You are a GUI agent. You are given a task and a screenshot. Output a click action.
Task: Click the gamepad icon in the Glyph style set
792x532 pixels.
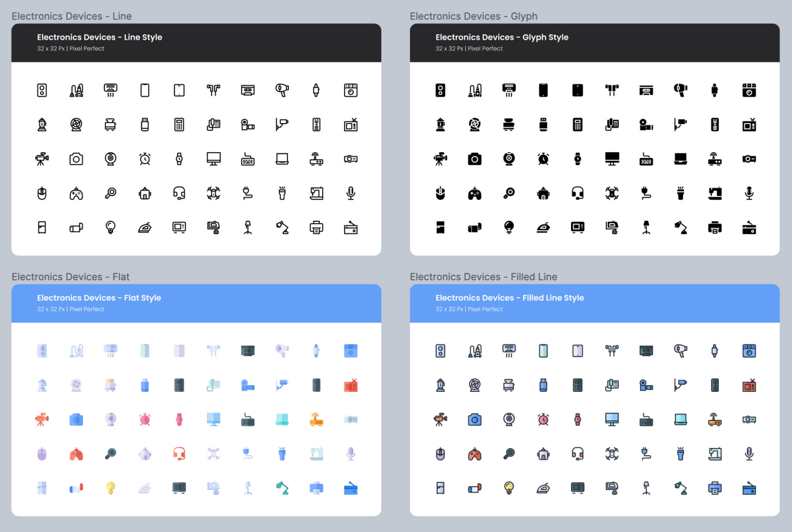tap(475, 193)
